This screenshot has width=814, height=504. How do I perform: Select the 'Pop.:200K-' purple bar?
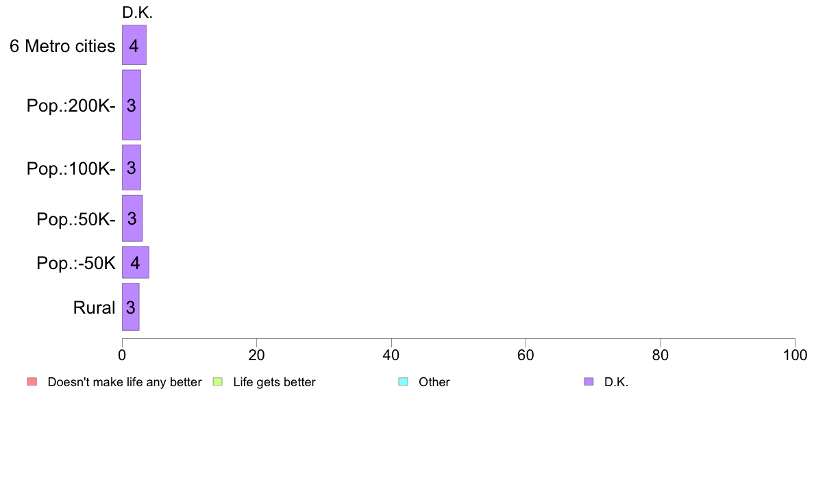click(x=132, y=105)
